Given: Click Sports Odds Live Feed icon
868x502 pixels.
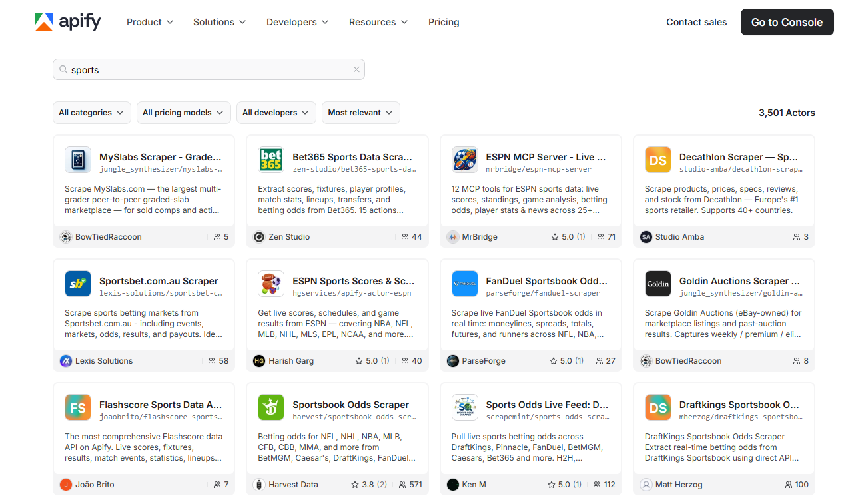Looking at the screenshot, I should click(464, 407).
